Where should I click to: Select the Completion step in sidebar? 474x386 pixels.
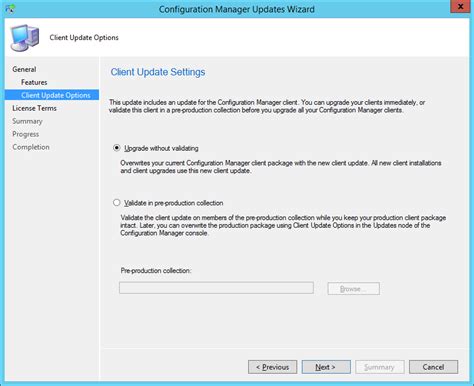point(31,147)
